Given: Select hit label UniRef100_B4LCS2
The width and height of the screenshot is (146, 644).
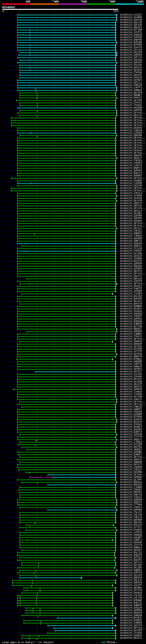Looking at the screenshot, I should click(x=131, y=552).
